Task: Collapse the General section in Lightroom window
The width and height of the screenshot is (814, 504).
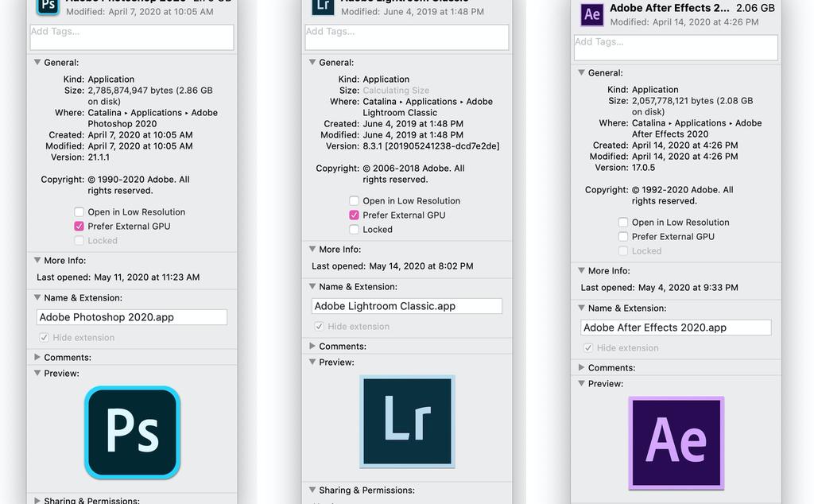Action: 312,62
